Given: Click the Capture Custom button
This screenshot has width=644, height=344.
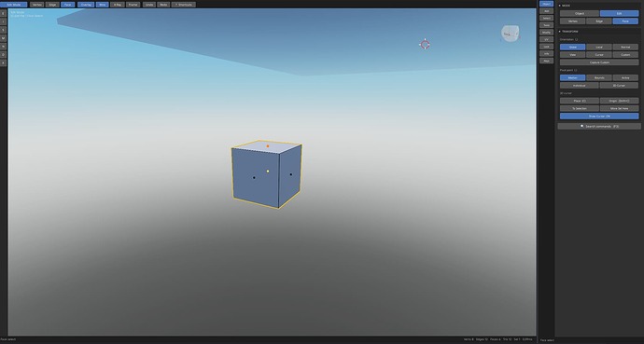Looking at the screenshot, I should click(599, 62).
